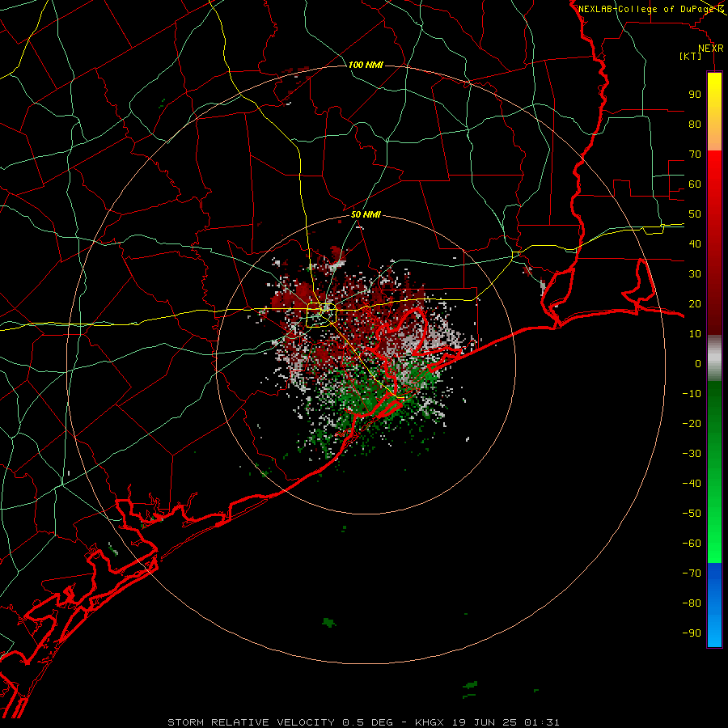Screen dimensions: 728x728
Task: Click the 80 knot scale label
Action: (695, 124)
